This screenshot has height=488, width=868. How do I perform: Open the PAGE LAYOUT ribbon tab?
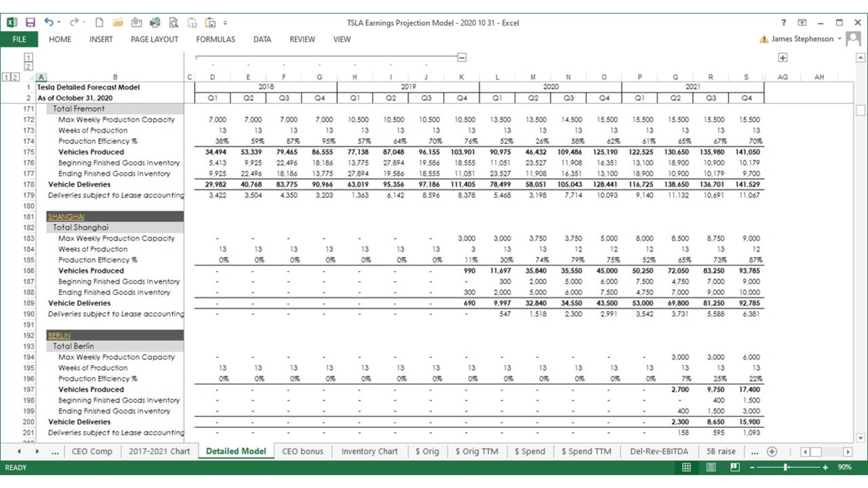(x=155, y=39)
